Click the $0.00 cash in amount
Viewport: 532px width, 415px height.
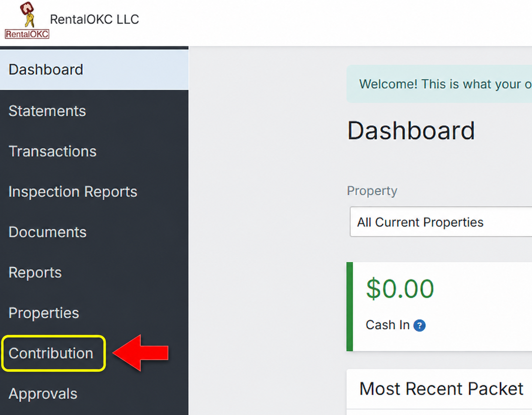point(400,289)
